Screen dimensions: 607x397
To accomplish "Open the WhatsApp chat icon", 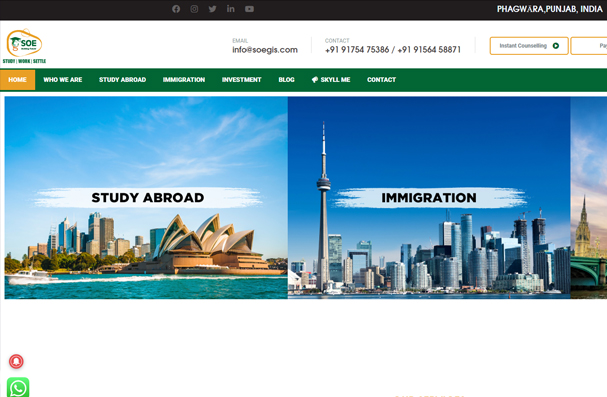I will coord(18,387).
